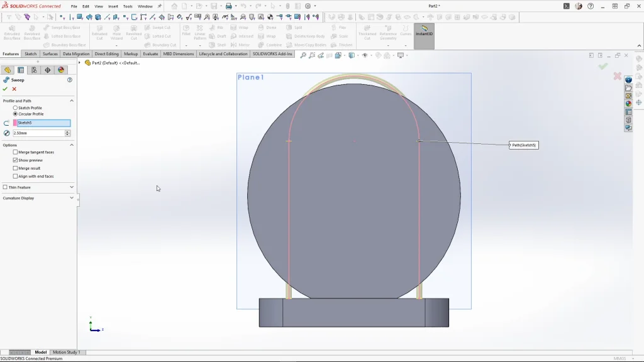
Task: Open the Insert menu
Action: coord(113,6)
